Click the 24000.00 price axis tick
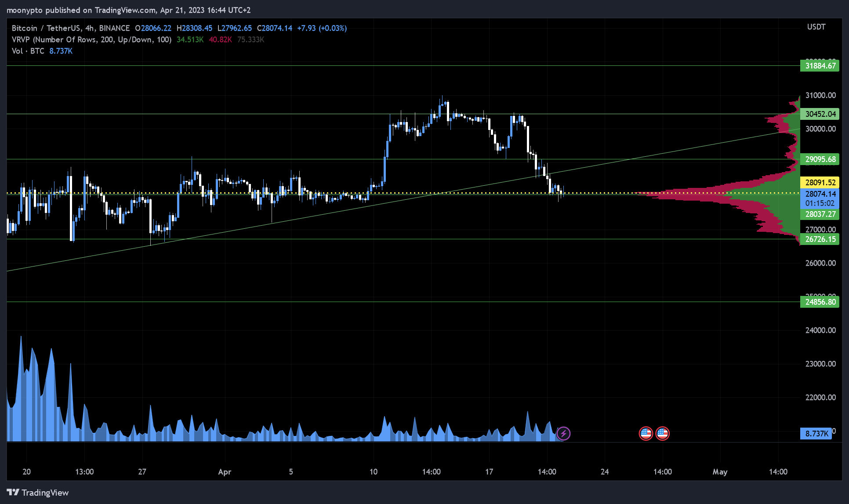 click(x=820, y=330)
